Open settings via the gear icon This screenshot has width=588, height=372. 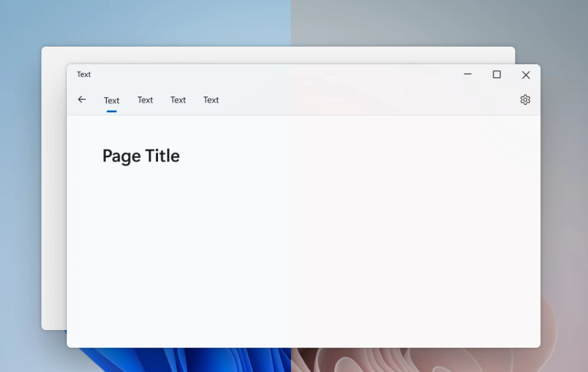click(525, 99)
